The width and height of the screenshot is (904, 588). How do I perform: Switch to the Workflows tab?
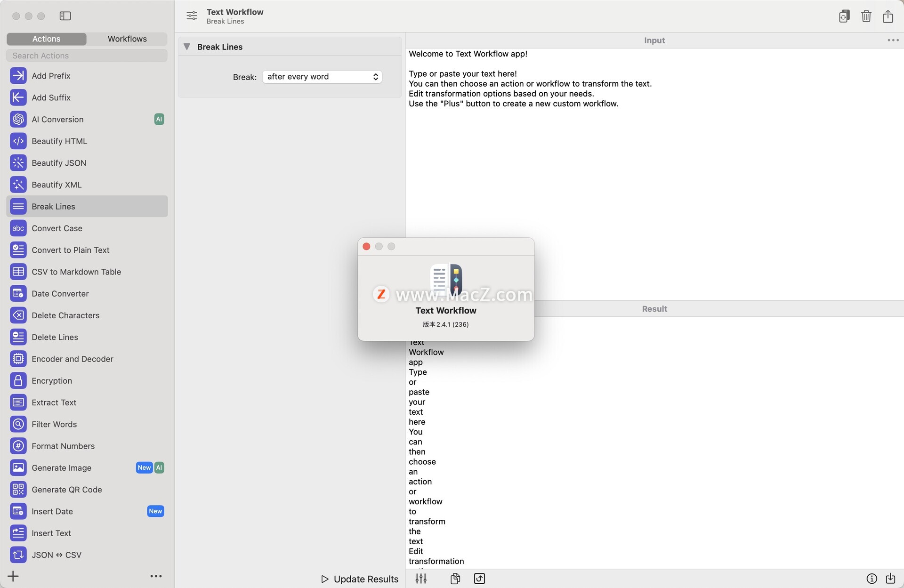tap(127, 39)
